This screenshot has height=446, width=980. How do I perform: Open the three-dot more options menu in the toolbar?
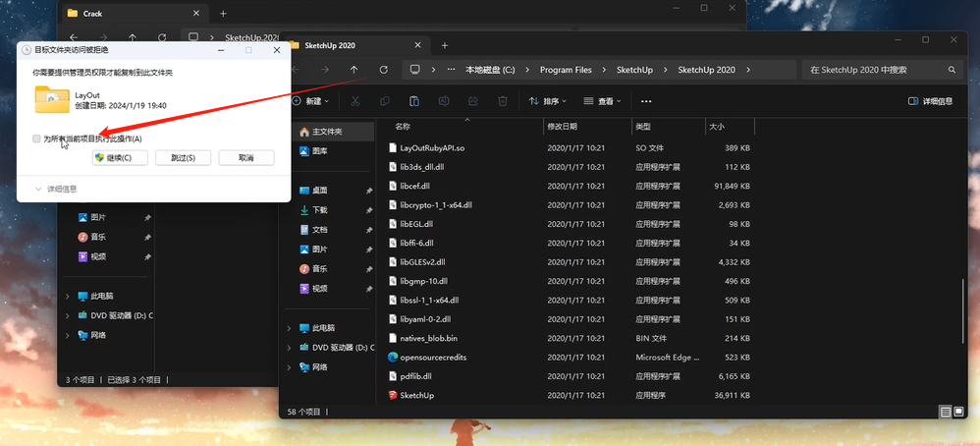[x=646, y=101]
